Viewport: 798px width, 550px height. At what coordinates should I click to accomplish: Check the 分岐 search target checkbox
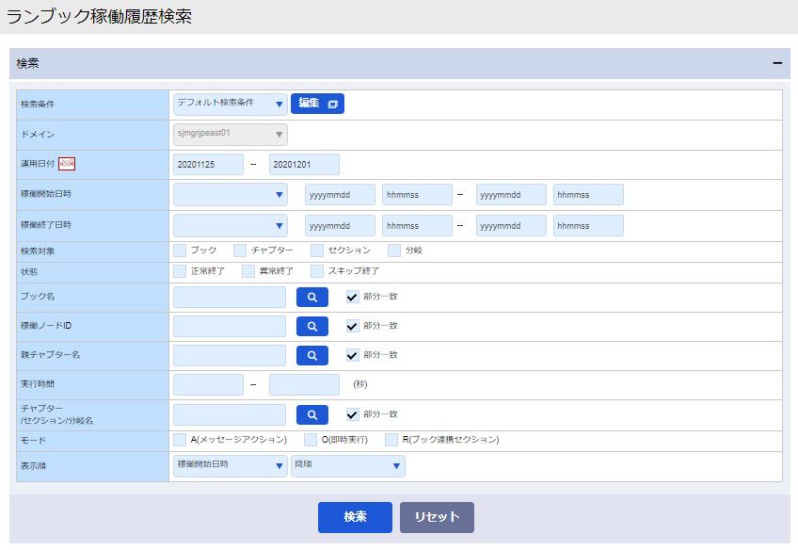pyautogui.click(x=394, y=250)
